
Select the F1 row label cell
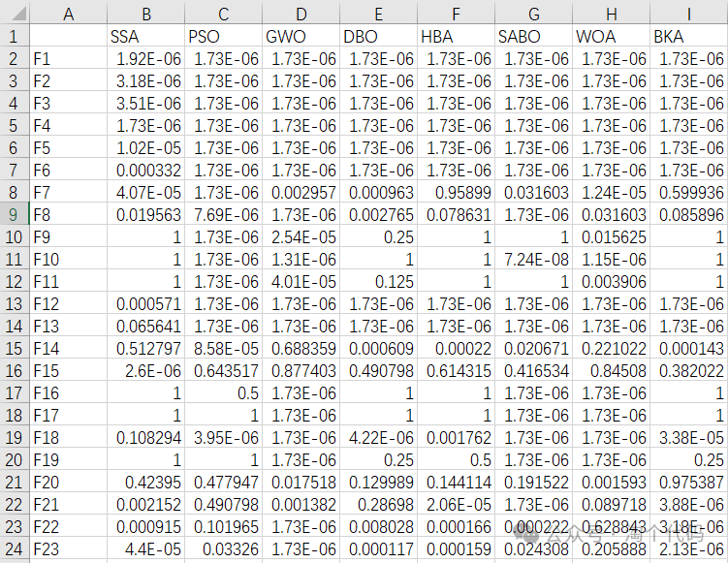point(69,58)
